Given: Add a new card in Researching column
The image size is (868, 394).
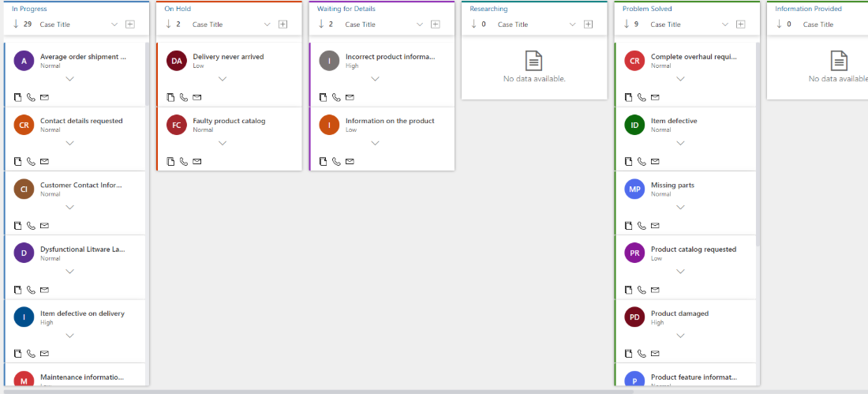Looking at the screenshot, I should point(589,24).
